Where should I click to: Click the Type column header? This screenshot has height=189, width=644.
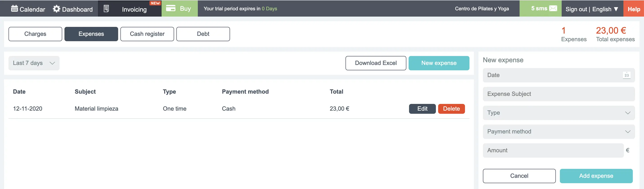(x=169, y=92)
